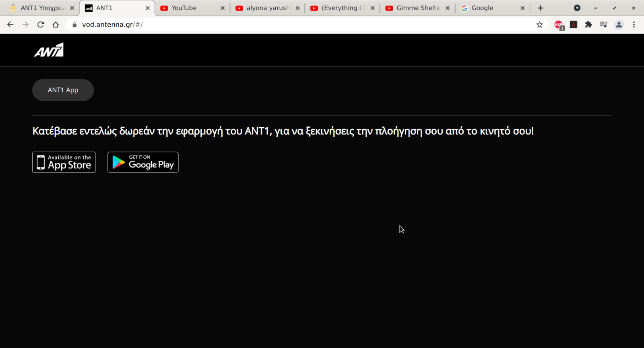Open the ANT1 App button
Screen dimensions: 644x348
pos(63,90)
